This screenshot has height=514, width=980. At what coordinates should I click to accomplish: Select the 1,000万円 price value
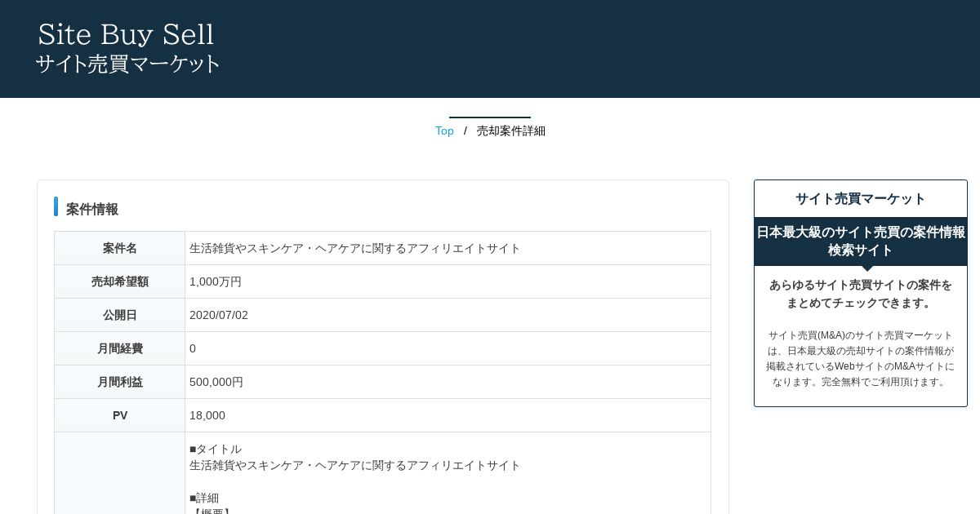(216, 281)
